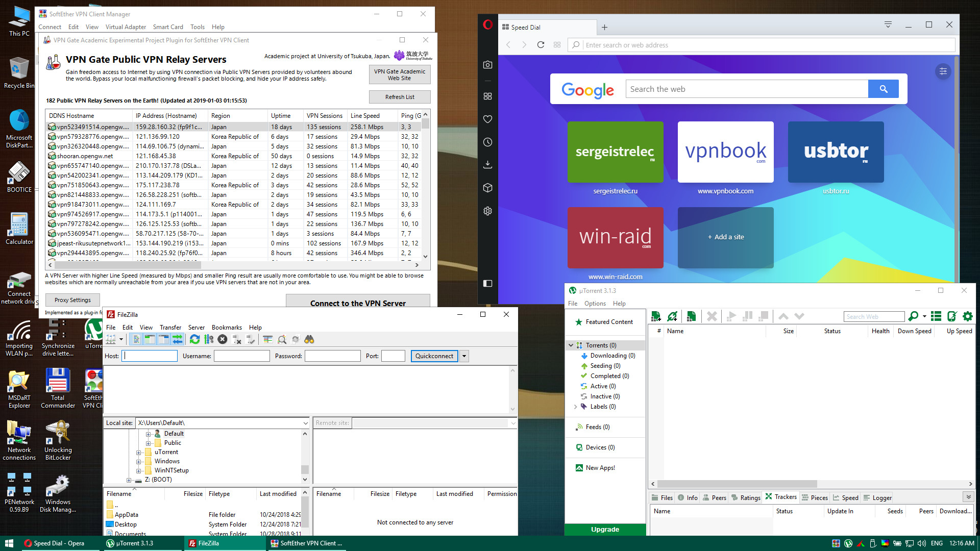Click Connect to the VPN Server
Image resolution: width=980 pixels, height=551 pixels.
click(x=357, y=303)
